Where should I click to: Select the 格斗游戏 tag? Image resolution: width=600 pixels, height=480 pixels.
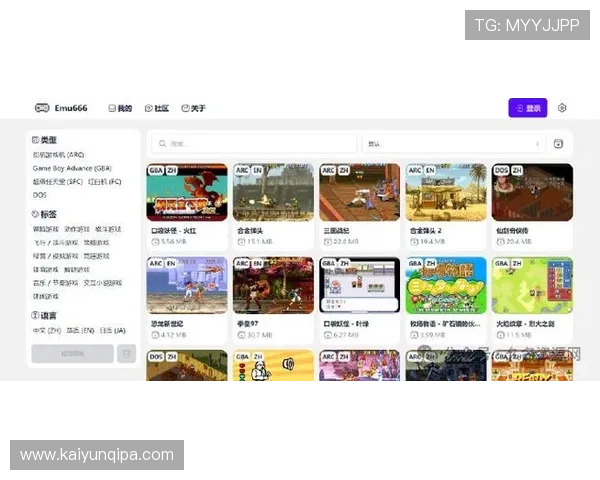click(x=108, y=229)
